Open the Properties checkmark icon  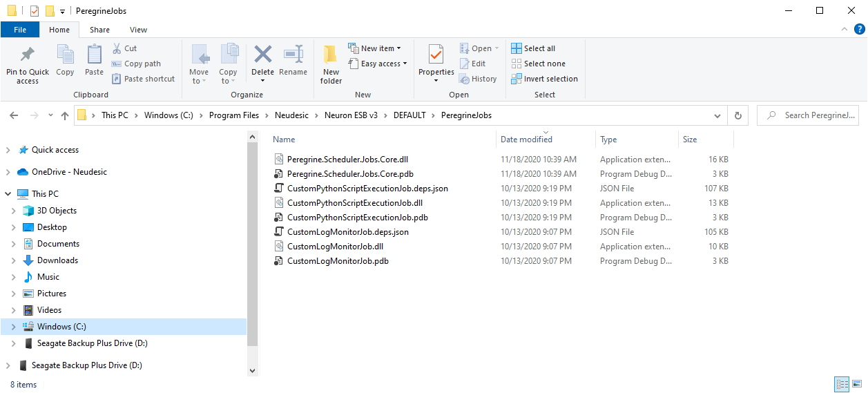[436, 54]
